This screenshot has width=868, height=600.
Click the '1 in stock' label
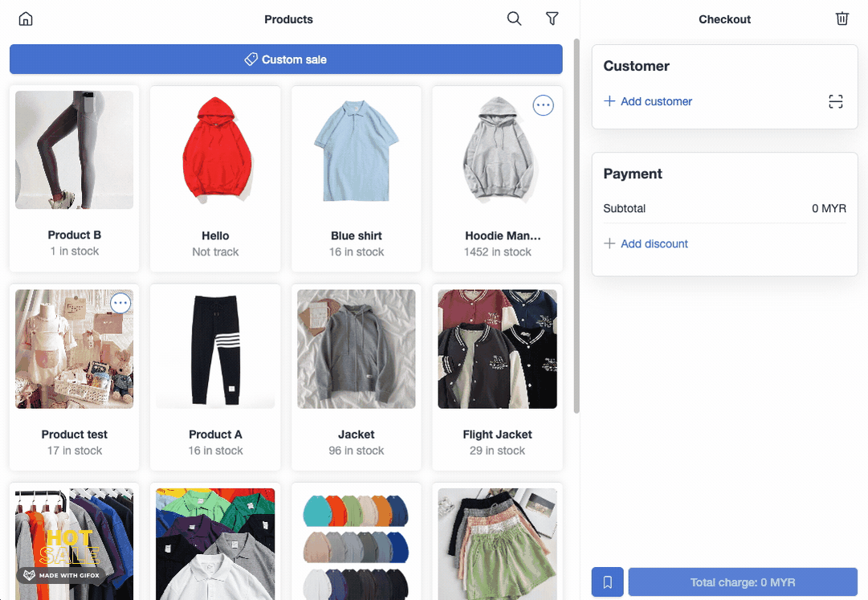tap(74, 251)
